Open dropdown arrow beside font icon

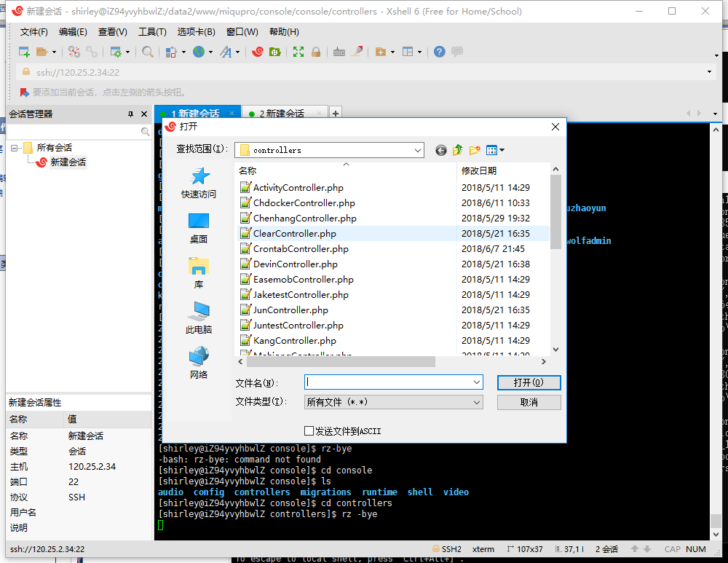pyautogui.click(x=237, y=52)
